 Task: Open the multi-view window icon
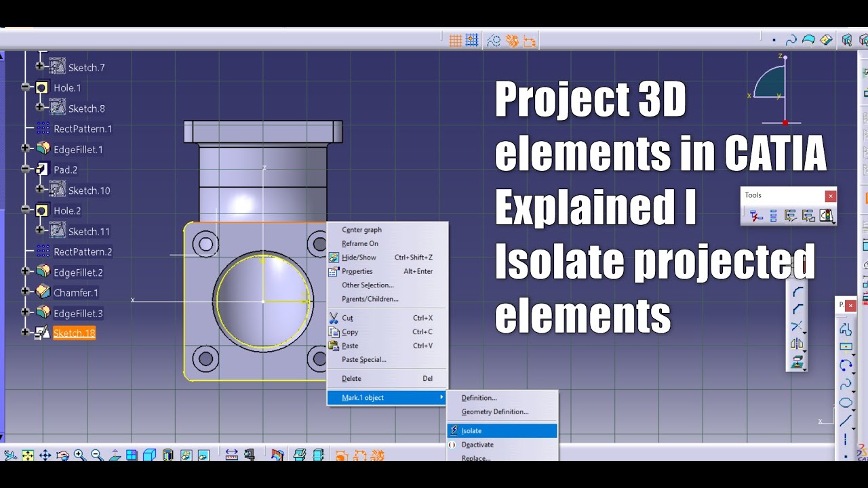click(x=132, y=455)
